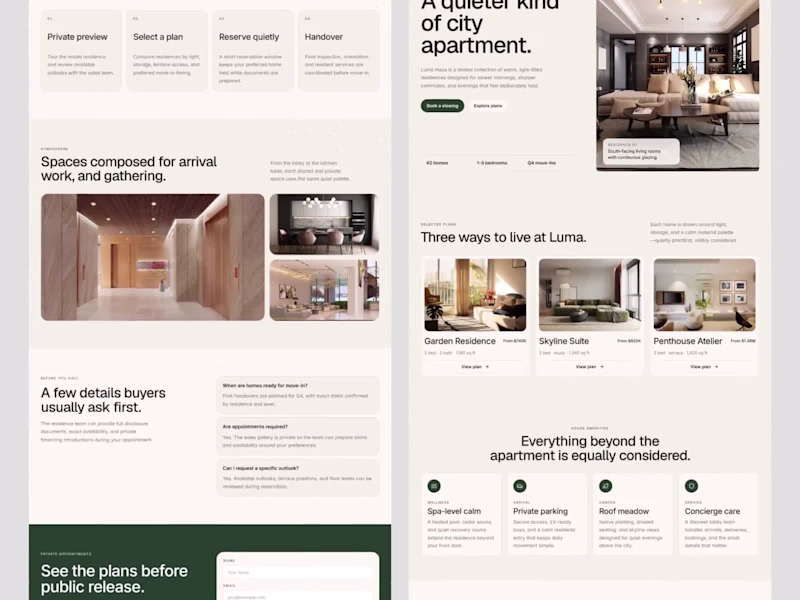Click 'A few details buyers usually ask first.' heading
This screenshot has width=800, height=600.
click(x=103, y=400)
